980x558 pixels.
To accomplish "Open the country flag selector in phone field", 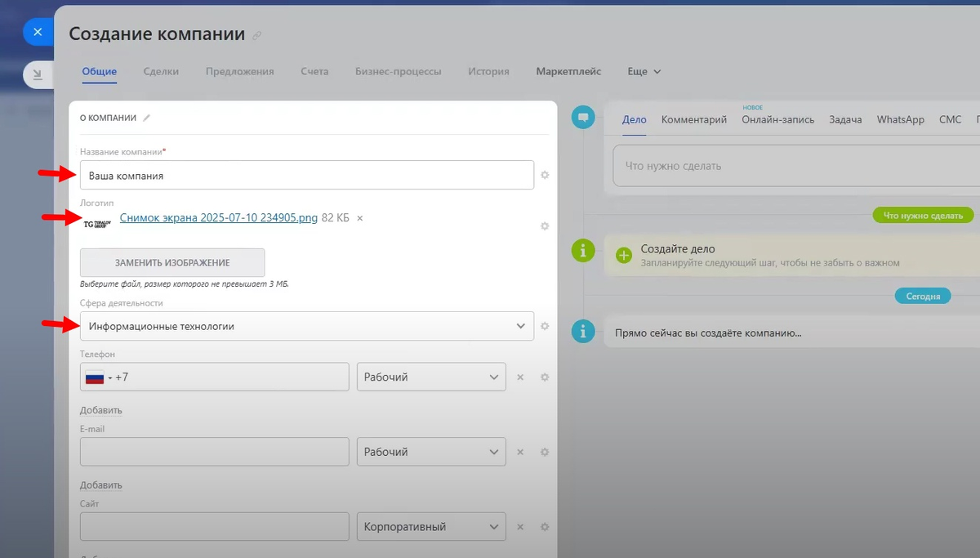I will 99,377.
